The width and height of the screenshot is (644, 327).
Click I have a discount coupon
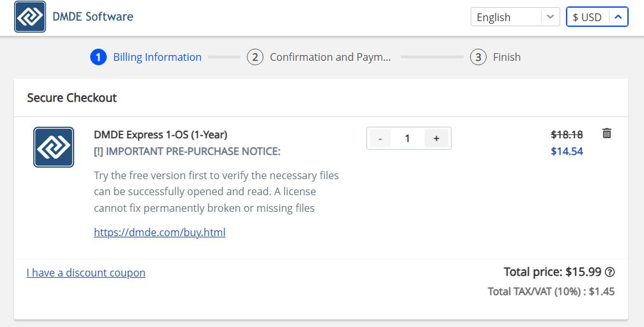(86, 273)
